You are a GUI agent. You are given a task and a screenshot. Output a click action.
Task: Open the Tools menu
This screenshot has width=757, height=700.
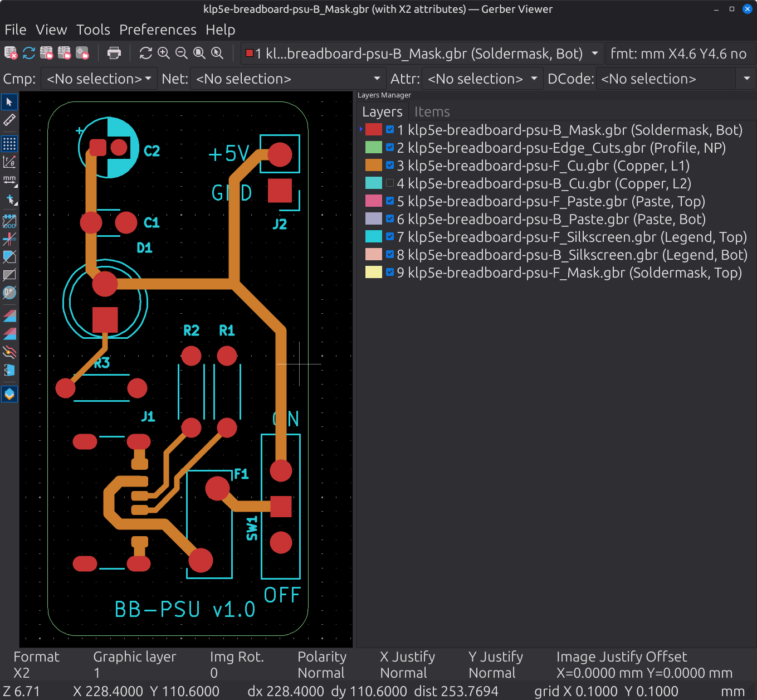pos(93,30)
